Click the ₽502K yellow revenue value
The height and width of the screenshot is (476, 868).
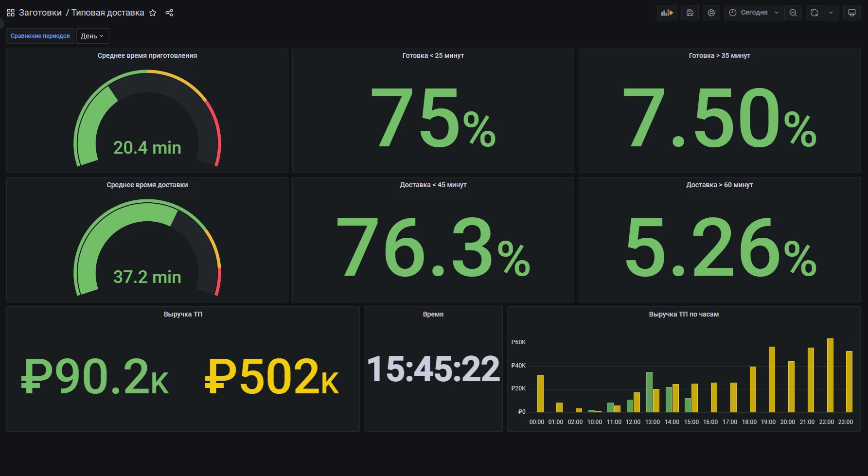pyautogui.click(x=271, y=376)
